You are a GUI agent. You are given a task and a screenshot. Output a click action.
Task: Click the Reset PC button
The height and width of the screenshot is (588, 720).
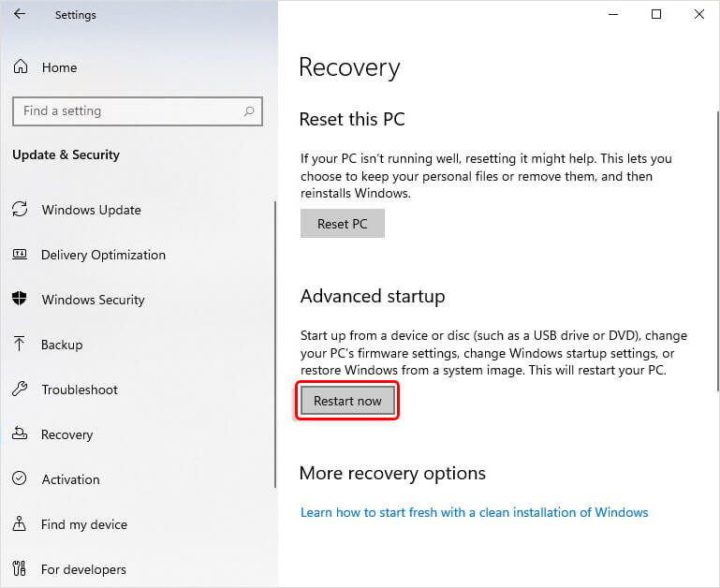click(343, 224)
